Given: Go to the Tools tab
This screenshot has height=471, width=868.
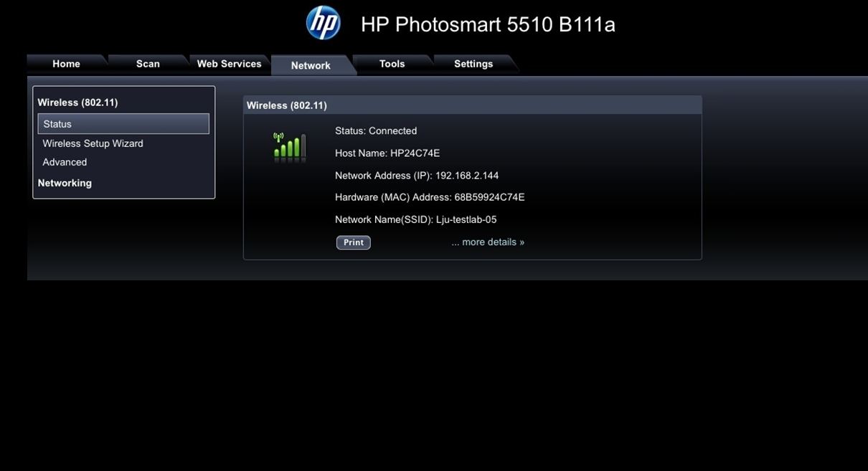Looking at the screenshot, I should pos(392,64).
